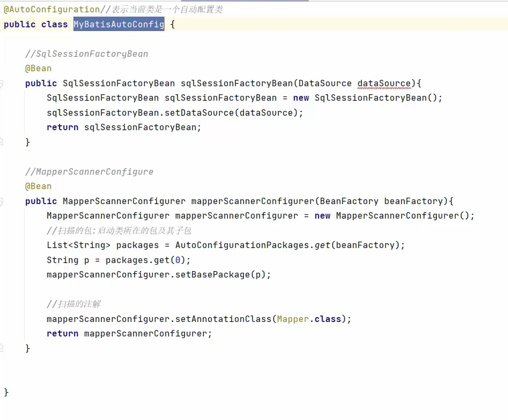This screenshot has width=508, height=420.
Task: Click the return mapperScannerConfigurer statement
Action: 129,334
